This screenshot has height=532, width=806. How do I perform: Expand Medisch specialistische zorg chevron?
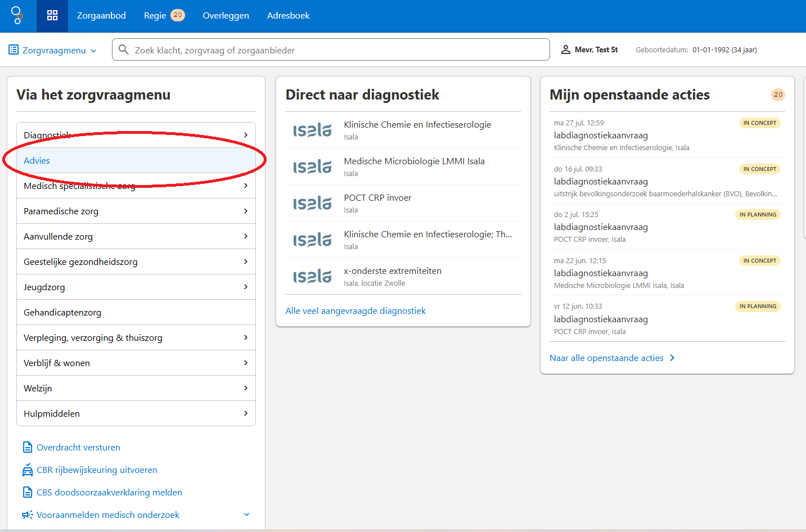click(246, 186)
